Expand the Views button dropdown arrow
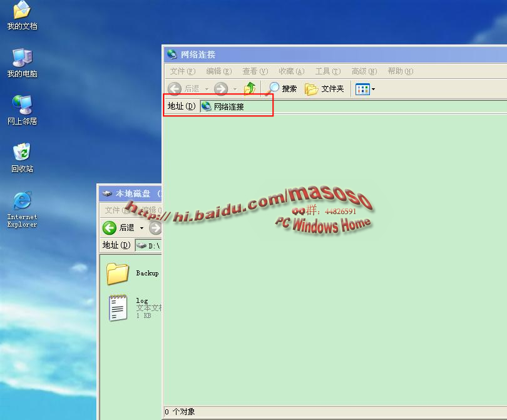This screenshot has width=507, height=420. click(374, 90)
